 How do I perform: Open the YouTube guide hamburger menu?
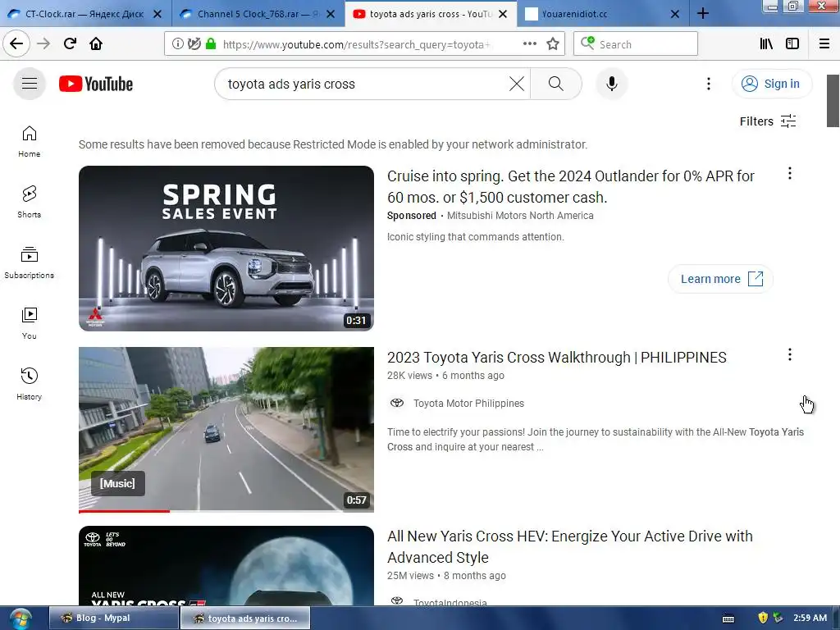(x=30, y=84)
